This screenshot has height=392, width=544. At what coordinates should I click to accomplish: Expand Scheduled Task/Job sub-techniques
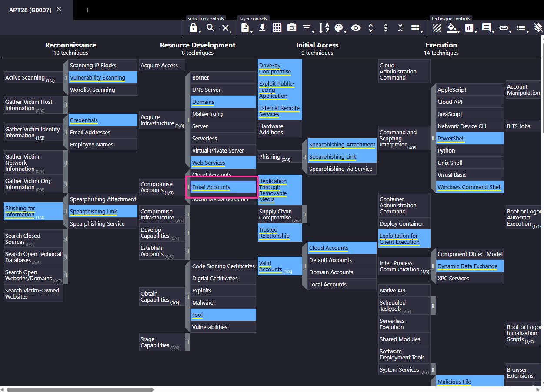click(x=433, y=306)
